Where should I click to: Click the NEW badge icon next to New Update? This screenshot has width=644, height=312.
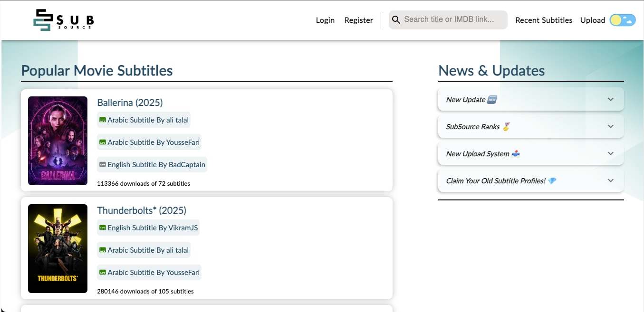492,99
